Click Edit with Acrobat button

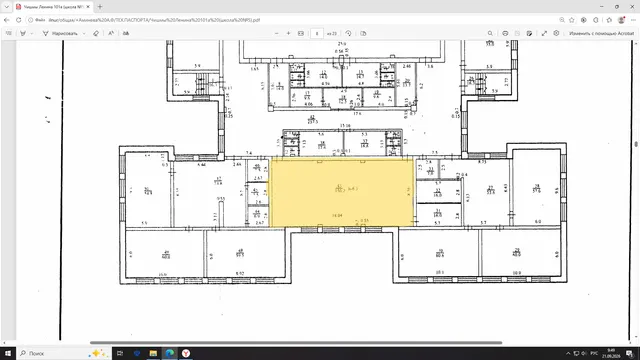coord(602,33)
